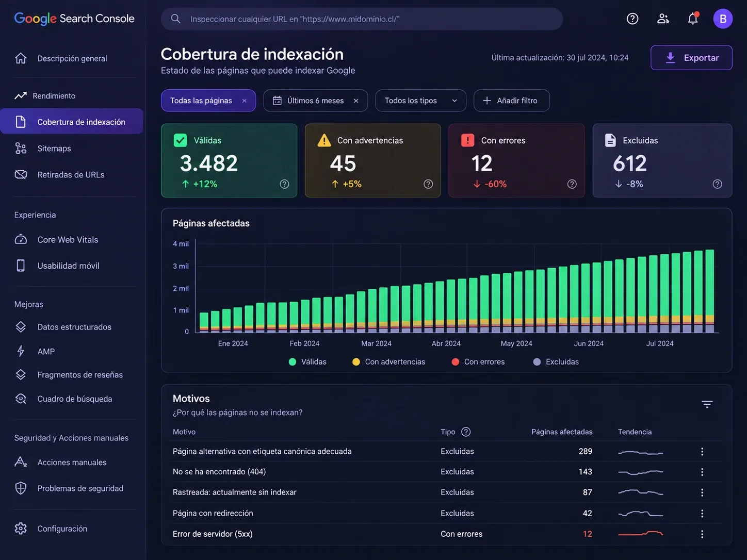Click the Tipo column help icon
The width and height of the screenshot is (747, 560).
466,432
